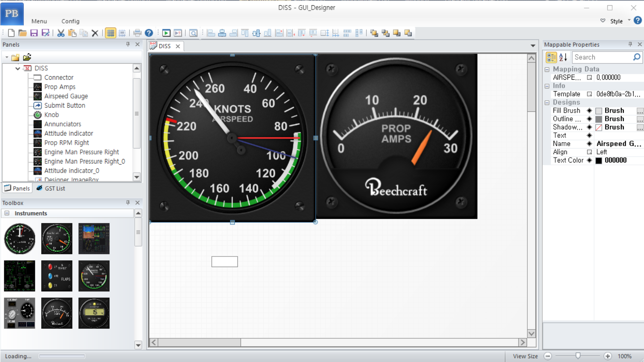The image size is (644, 362).
Task: Collapse the Mapping Data section
Action: coord(547,69)
